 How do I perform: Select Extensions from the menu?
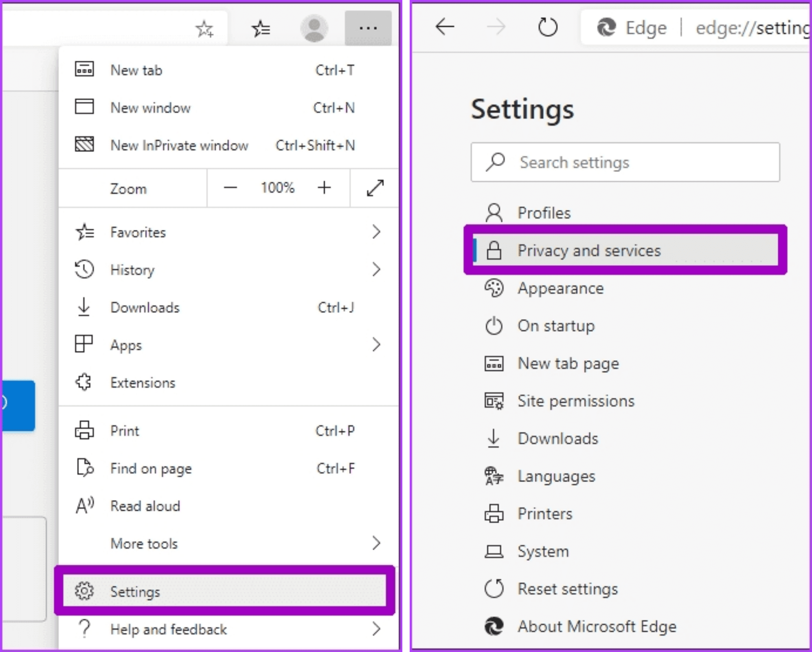tap(143, 383)
